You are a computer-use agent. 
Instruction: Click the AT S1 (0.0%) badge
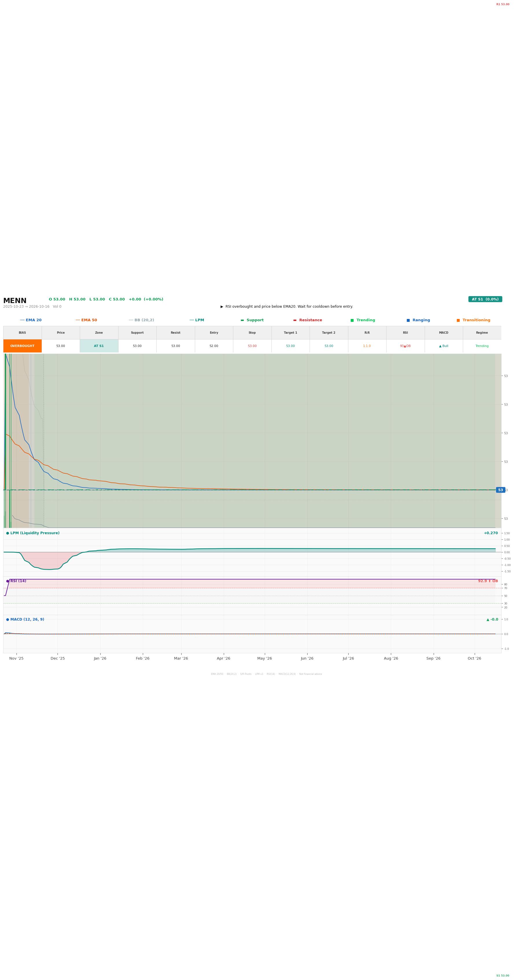coord(485,299)
